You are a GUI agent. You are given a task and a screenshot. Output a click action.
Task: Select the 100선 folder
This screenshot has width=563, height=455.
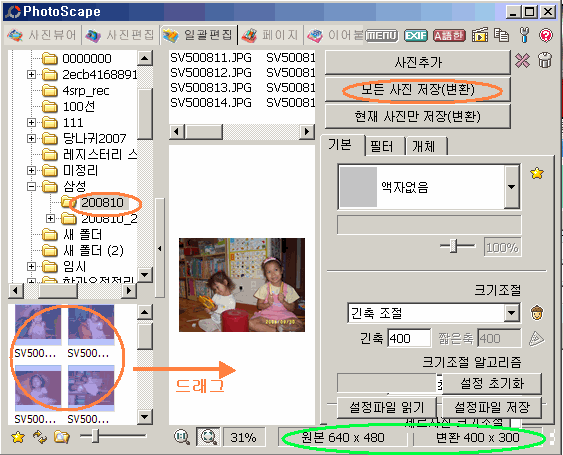click(79, 107)
